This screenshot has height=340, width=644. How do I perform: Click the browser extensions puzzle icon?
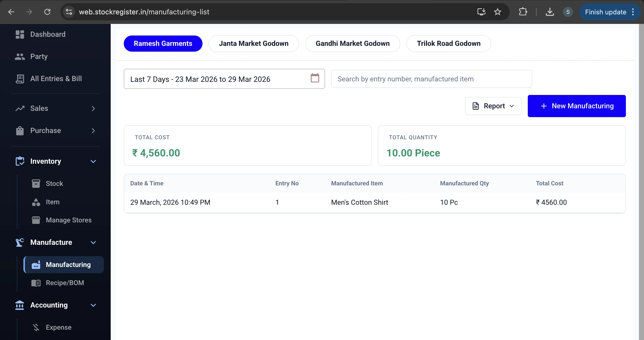(x=523, y=12)
